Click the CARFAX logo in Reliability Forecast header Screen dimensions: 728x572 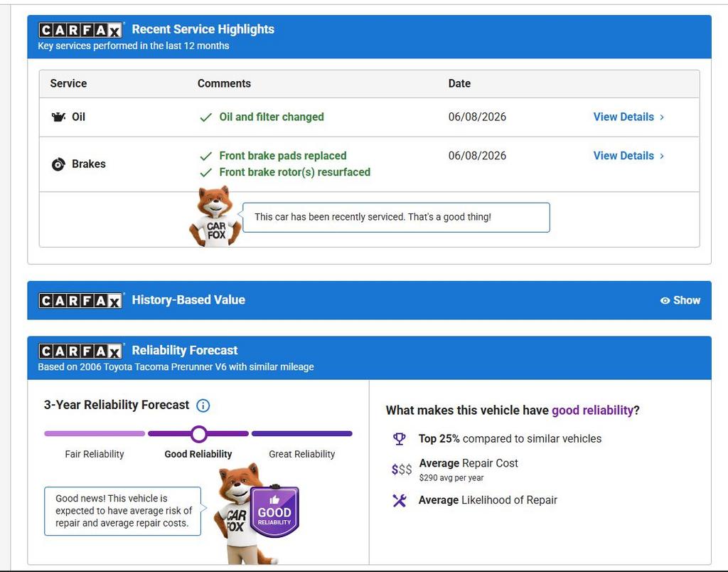click(81, 351)
